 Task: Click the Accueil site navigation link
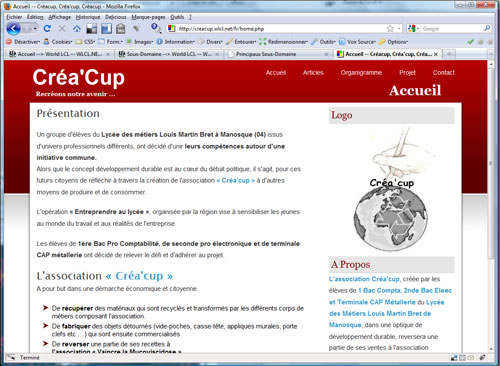[x=276, y=73]
